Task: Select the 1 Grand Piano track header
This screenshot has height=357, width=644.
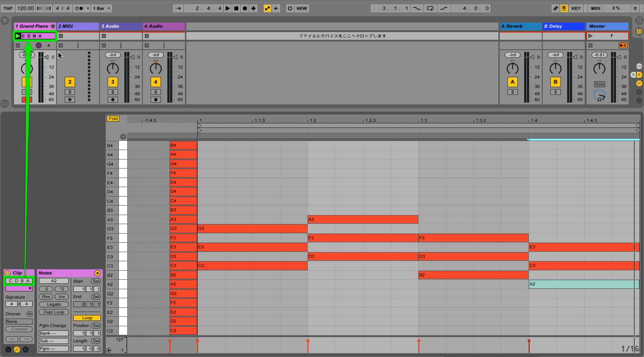Action: 33,26
